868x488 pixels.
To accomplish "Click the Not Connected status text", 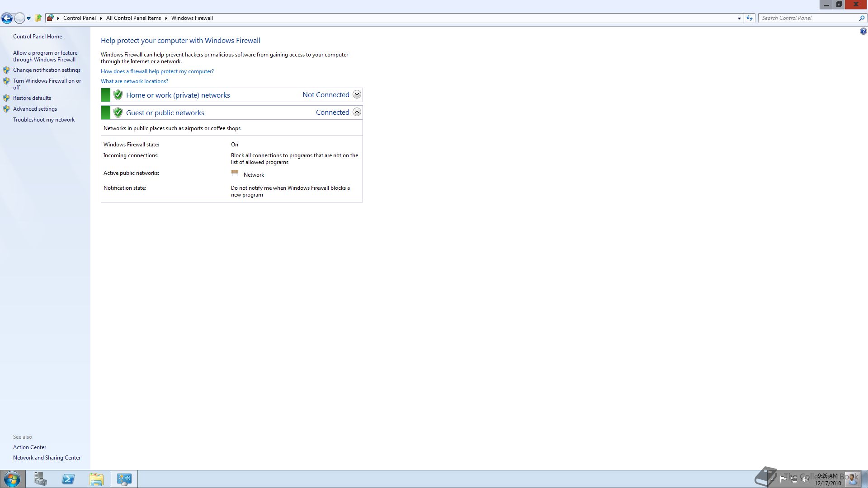I will (326, 95).
